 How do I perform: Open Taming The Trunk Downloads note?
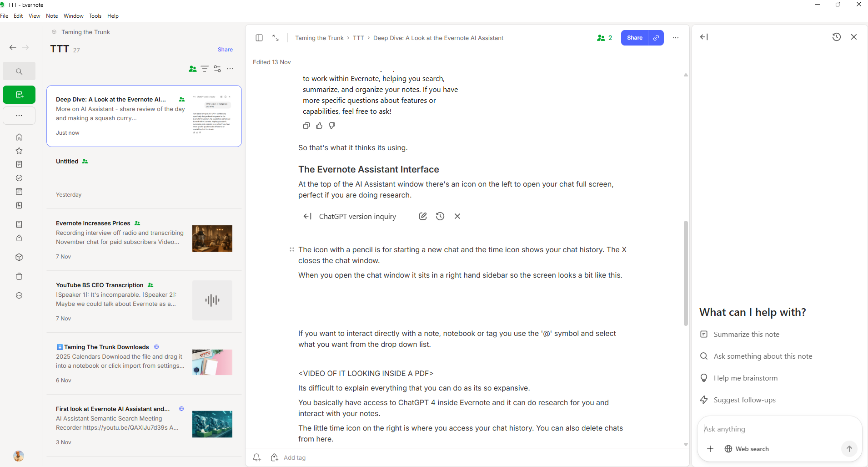point(144,364)
